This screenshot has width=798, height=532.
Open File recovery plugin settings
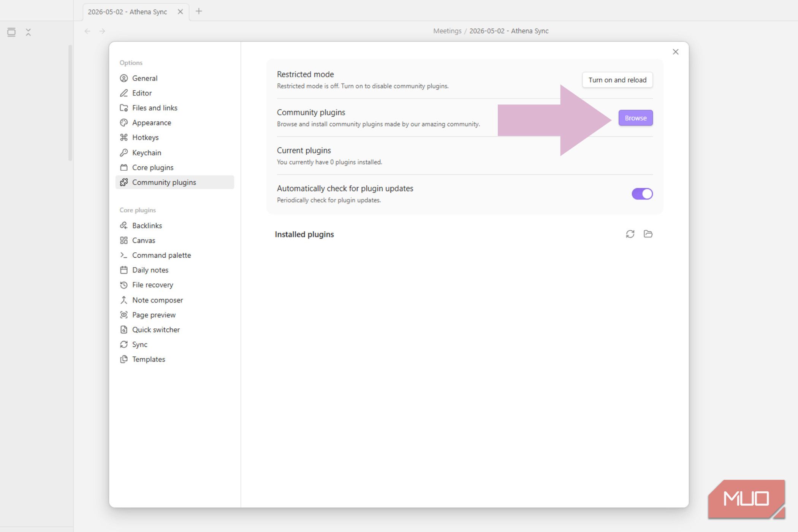174,285
